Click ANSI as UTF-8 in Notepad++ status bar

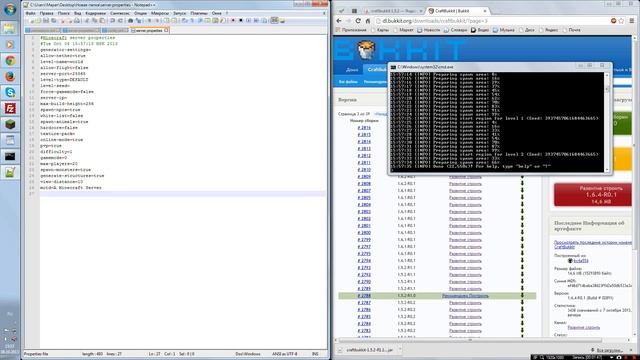point(284,354)
